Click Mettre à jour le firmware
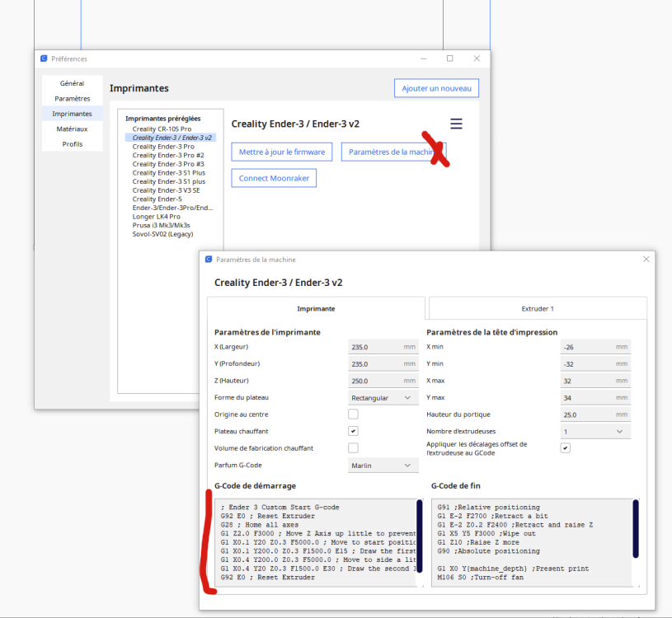672x618 pixels. point(281,152)
